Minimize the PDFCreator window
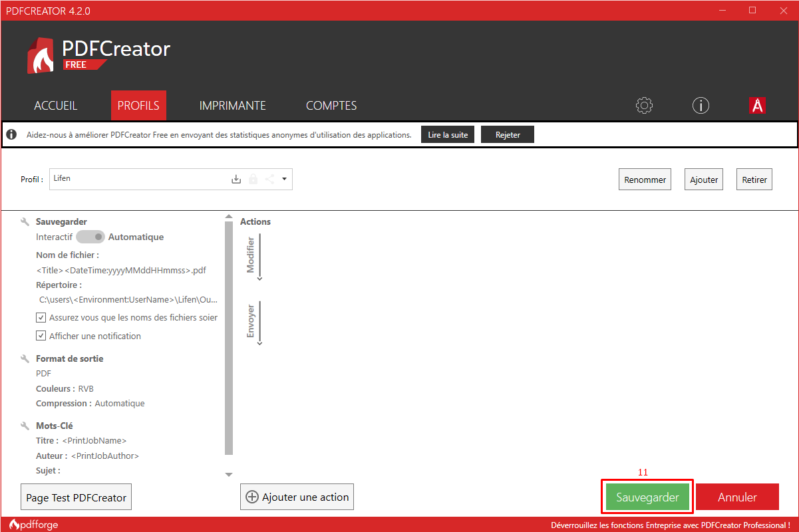Viewport: 799px width, 532px height. (x=723, y=10)
